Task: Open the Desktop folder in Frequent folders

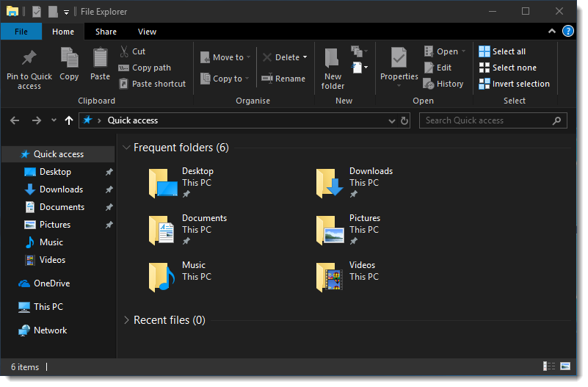Action: [181, 183]
